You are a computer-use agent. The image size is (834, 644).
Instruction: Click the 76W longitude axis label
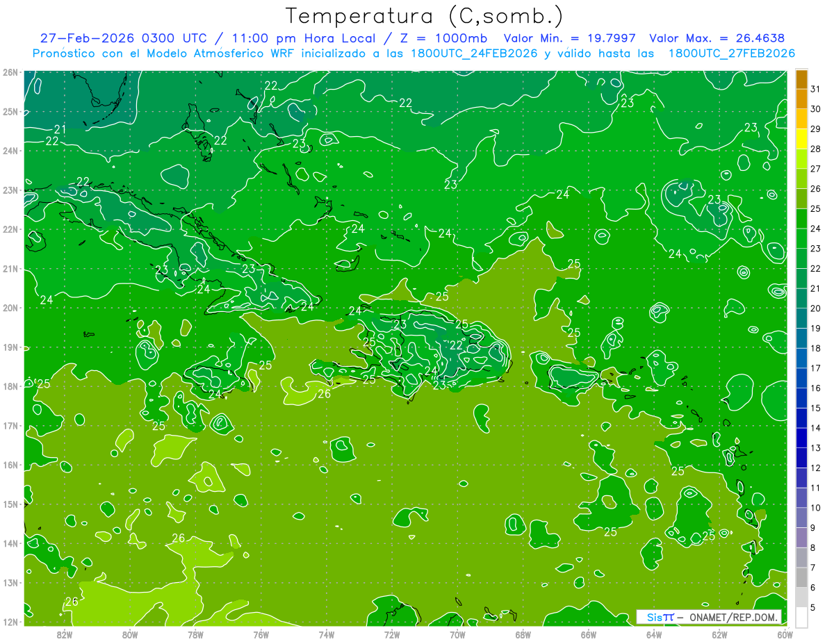coord(261,634)
